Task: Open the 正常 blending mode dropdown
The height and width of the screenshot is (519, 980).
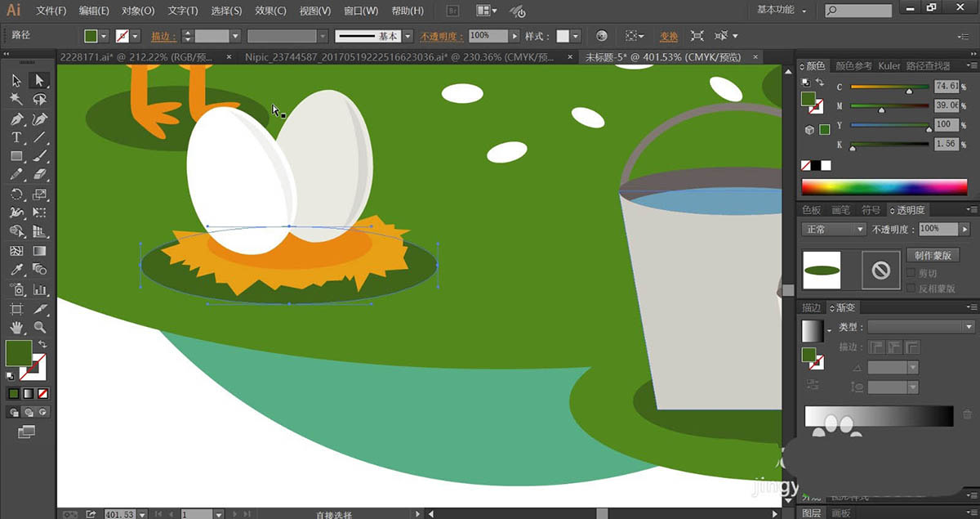Action: click(x=833, y=230)
